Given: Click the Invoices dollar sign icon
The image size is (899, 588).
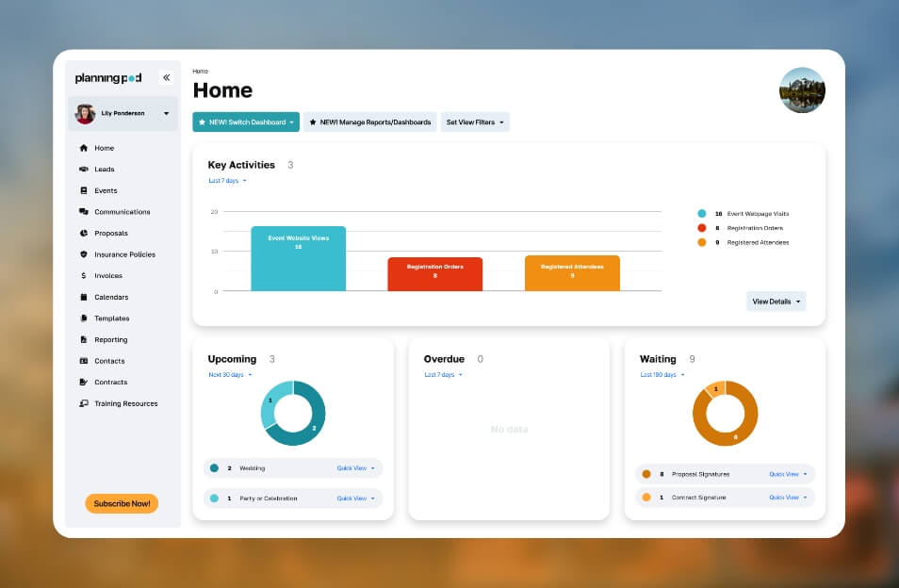Looking at the screenshot, I should pos(84,276).
